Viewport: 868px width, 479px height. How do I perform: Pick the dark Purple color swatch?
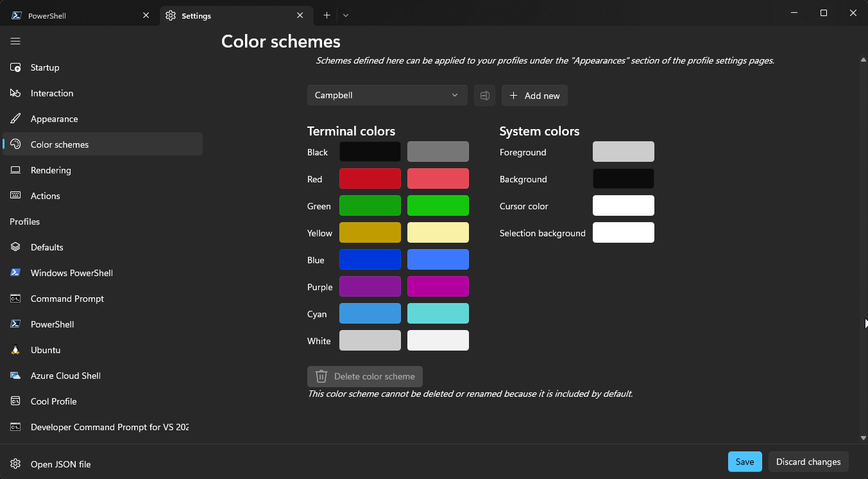pyautogui.click(x=370, y=286)
